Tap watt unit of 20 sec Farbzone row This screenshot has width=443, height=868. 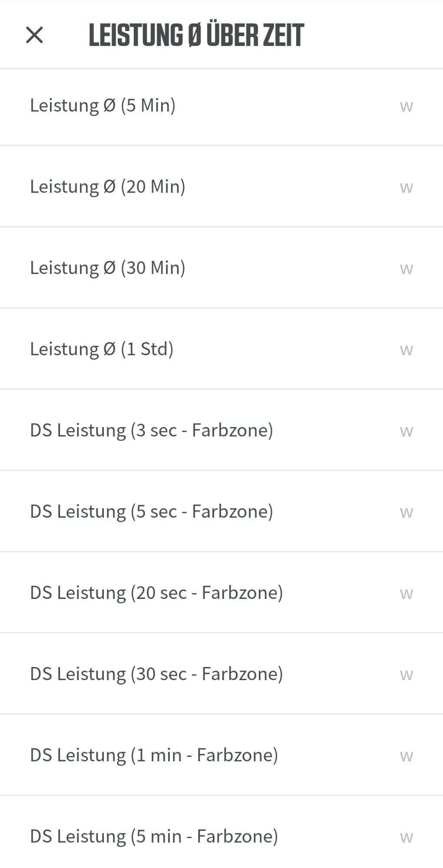click(x=406, y=593)
